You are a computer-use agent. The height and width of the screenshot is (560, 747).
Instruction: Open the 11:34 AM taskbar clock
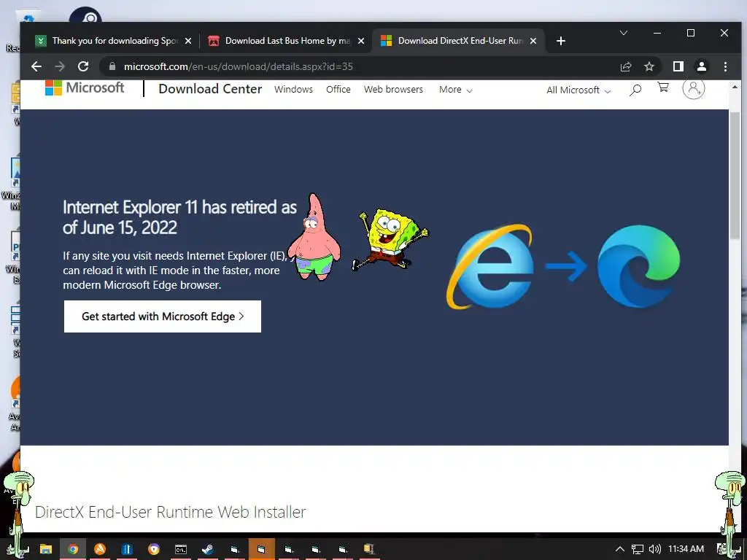686,549
